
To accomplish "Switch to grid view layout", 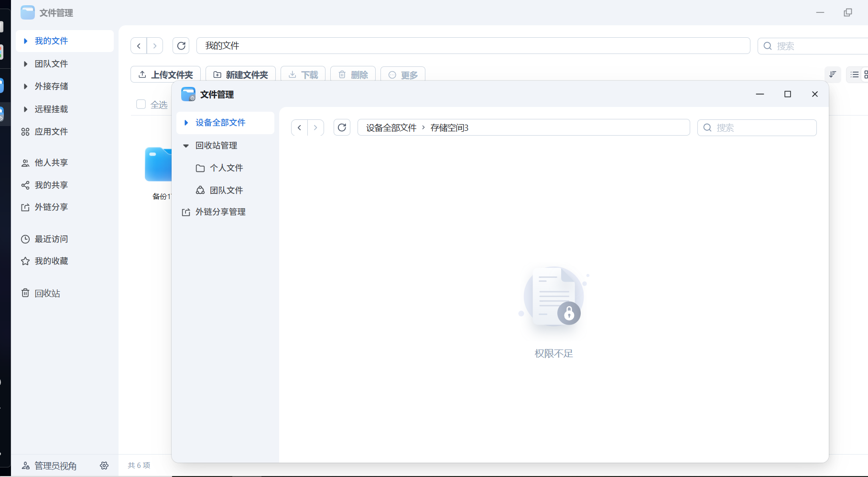I will 866,74.
